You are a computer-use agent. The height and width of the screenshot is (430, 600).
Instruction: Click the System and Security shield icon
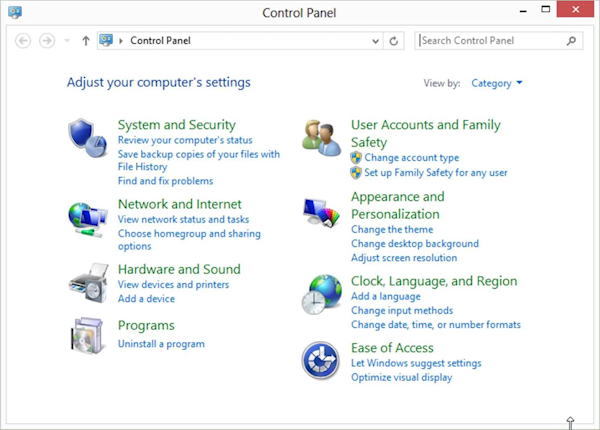coord(87,137)
